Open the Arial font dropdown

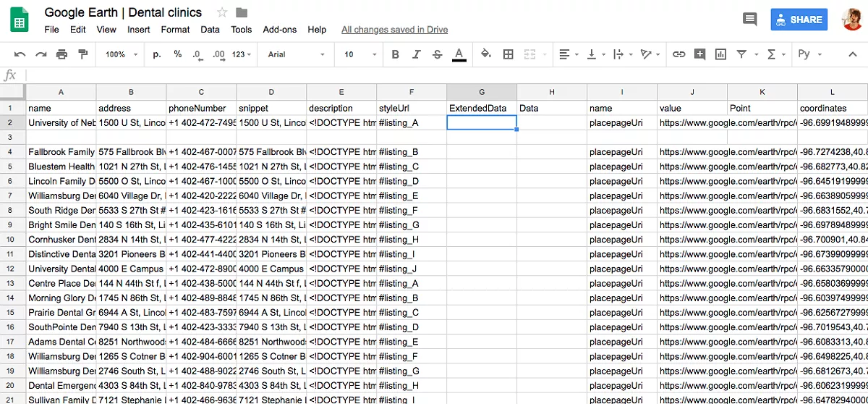click(x=297, y=54)
